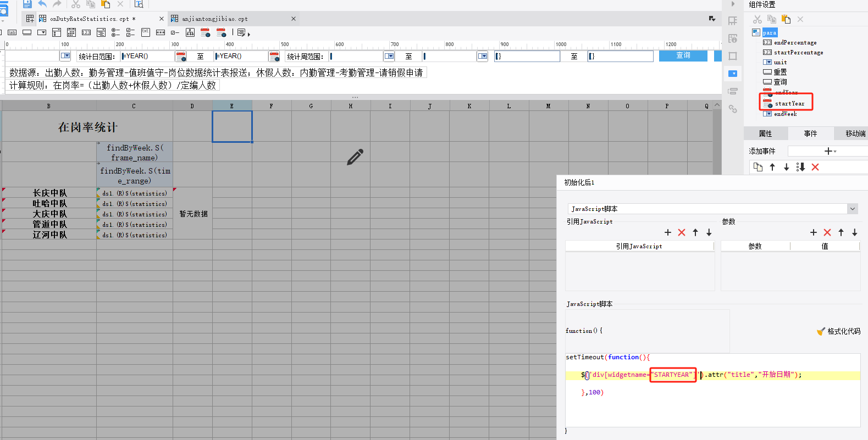Open the 添加事件 plus dropdown
The image size is (868, 440).
[x=830, y=151]
